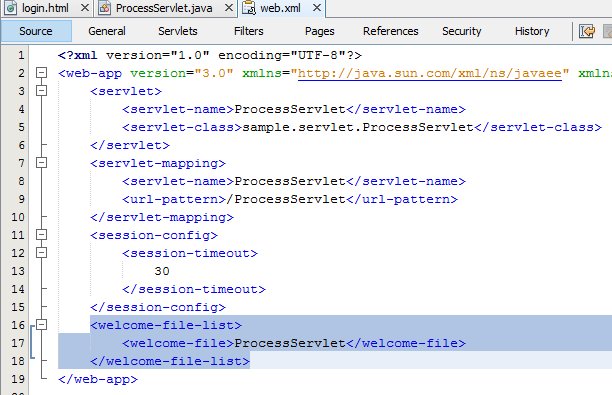The height and width of the screenshot is (395, 612).
Task: Click the ProcessServlet.java file icon
Action: (104, 8)
